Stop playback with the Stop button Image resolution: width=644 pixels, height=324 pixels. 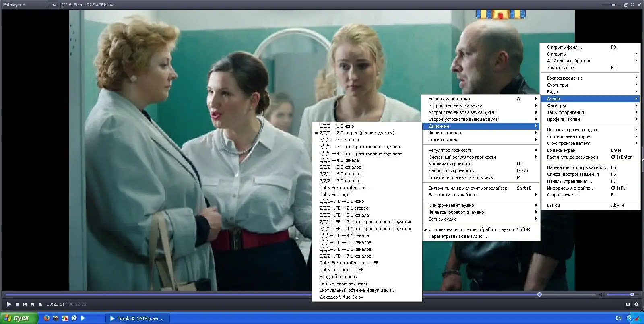(17, 304)
